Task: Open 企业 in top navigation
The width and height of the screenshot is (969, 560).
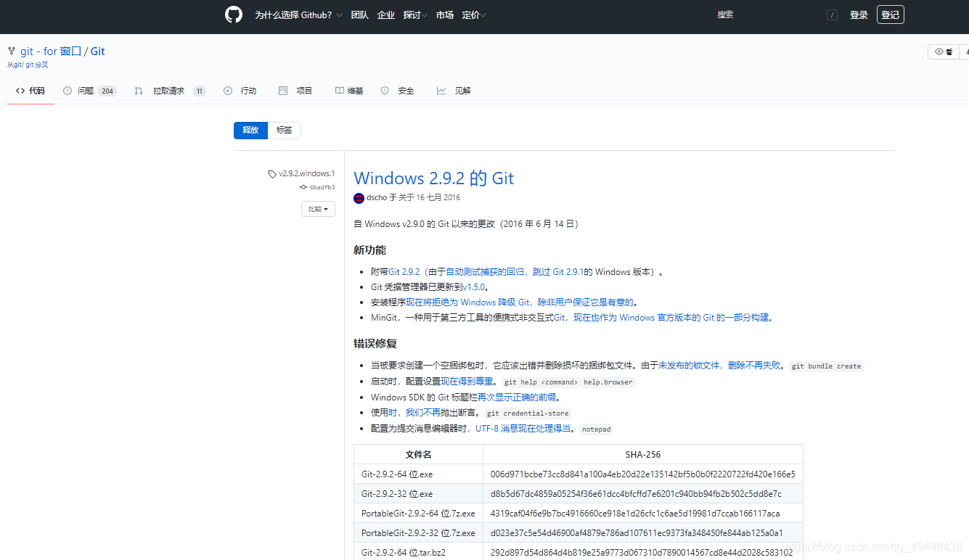Action: 386,15
